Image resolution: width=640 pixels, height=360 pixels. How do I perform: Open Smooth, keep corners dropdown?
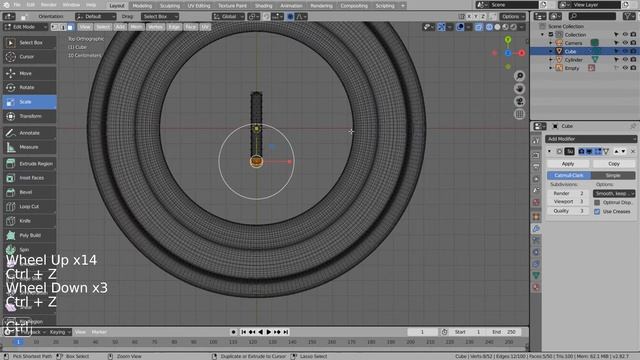(613, 193)
